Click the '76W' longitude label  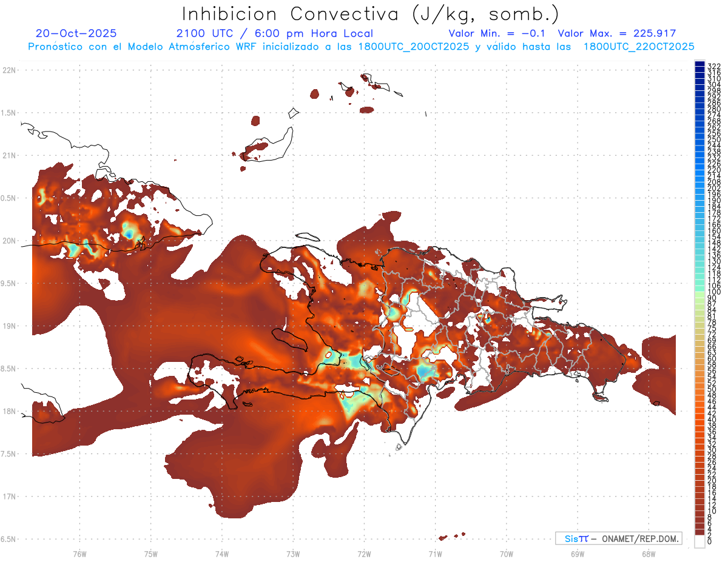click(79, 554)
